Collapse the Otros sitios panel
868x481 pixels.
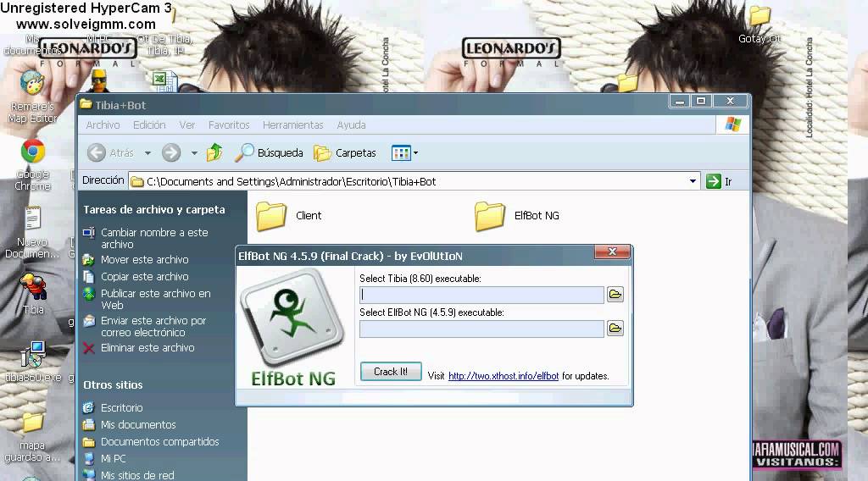(113, 384)
